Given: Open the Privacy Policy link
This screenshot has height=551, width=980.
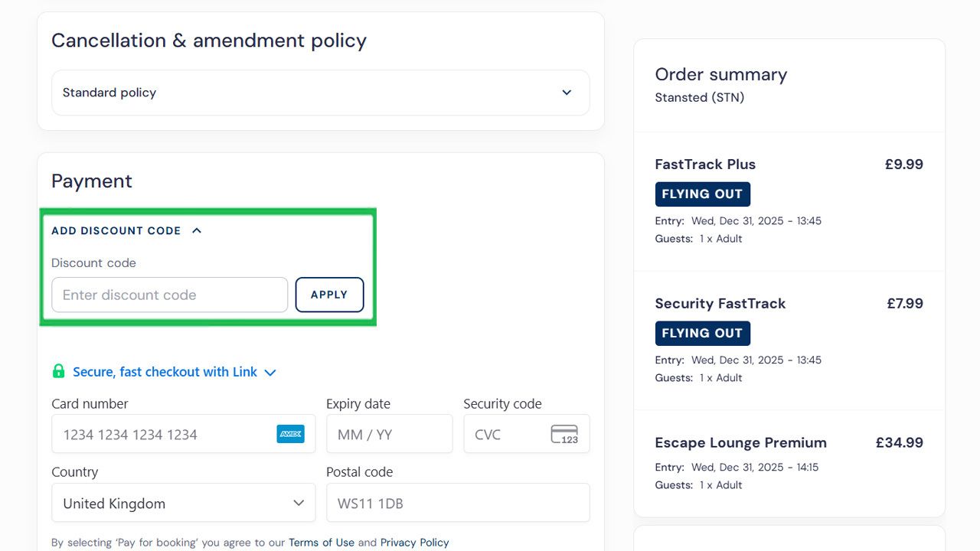Looking at the screenshot, I should [x=414, y=543].
